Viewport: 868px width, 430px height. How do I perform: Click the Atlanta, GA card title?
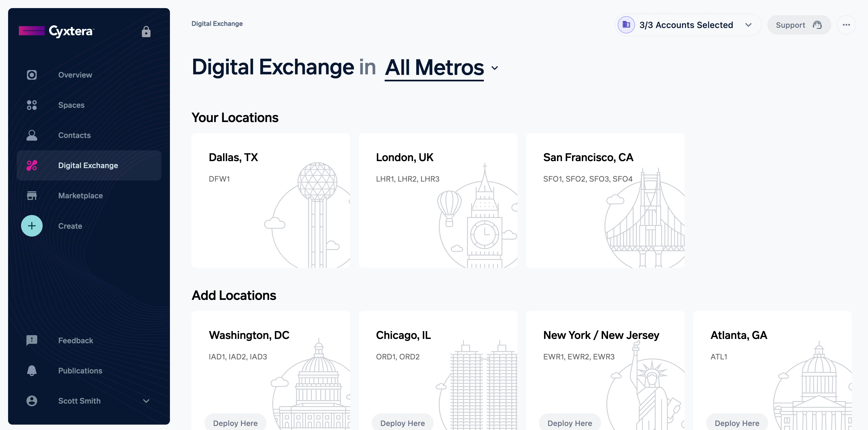click(739, 335)
